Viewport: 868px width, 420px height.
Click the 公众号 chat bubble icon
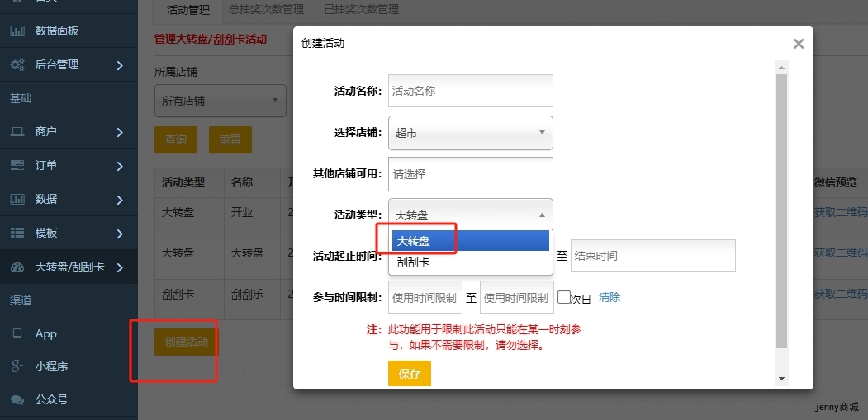(x=17, y=400)
